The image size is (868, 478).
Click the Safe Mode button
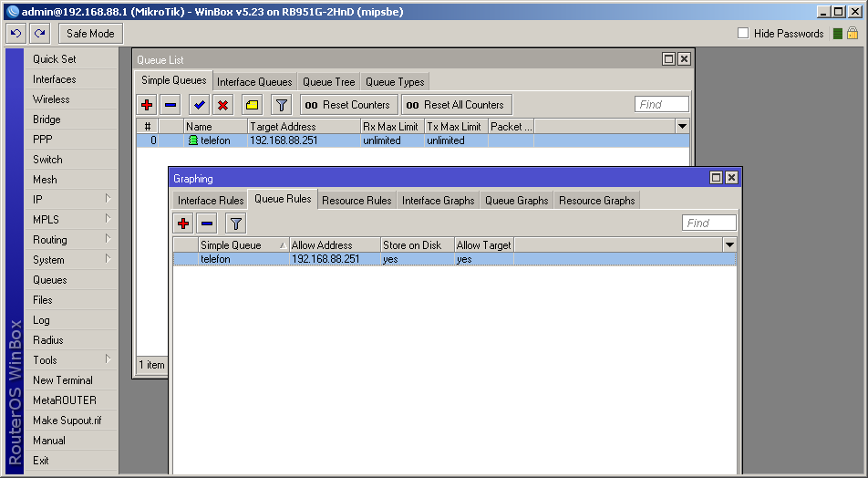[x=91, y=33]
